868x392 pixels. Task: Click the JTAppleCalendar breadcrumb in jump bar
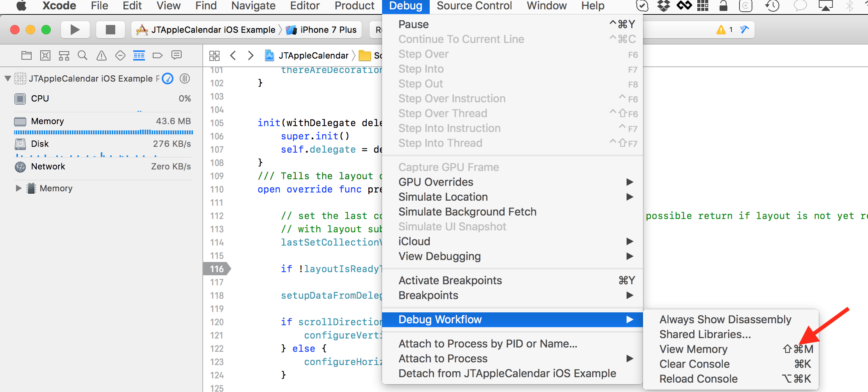point(307,55)
